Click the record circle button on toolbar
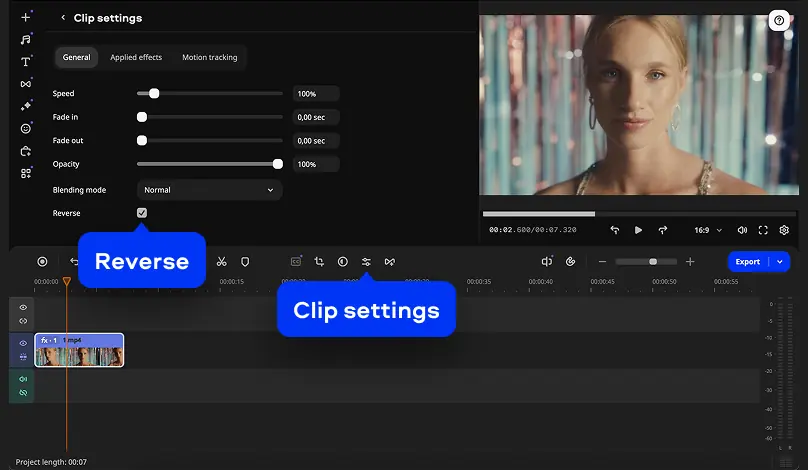The height and width of the screenshot is (470, 808). pyautogui.click(x=42, y=262)
